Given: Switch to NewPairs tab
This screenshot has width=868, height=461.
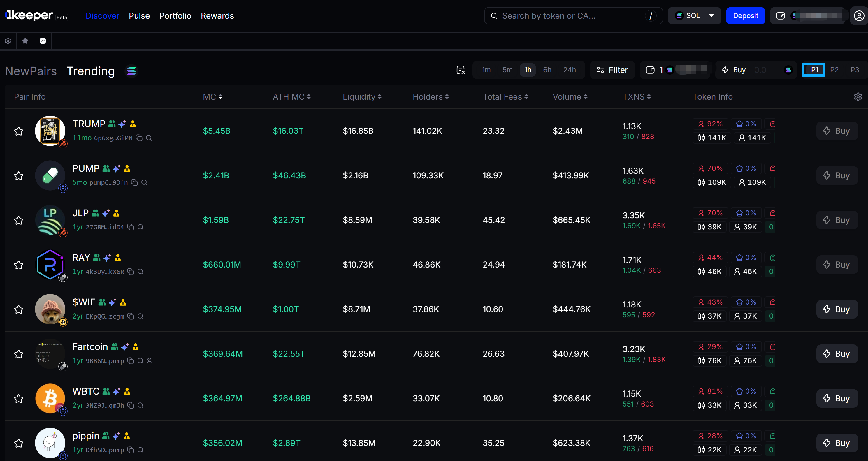Looking at the screenshot, I should pos(31,71).
